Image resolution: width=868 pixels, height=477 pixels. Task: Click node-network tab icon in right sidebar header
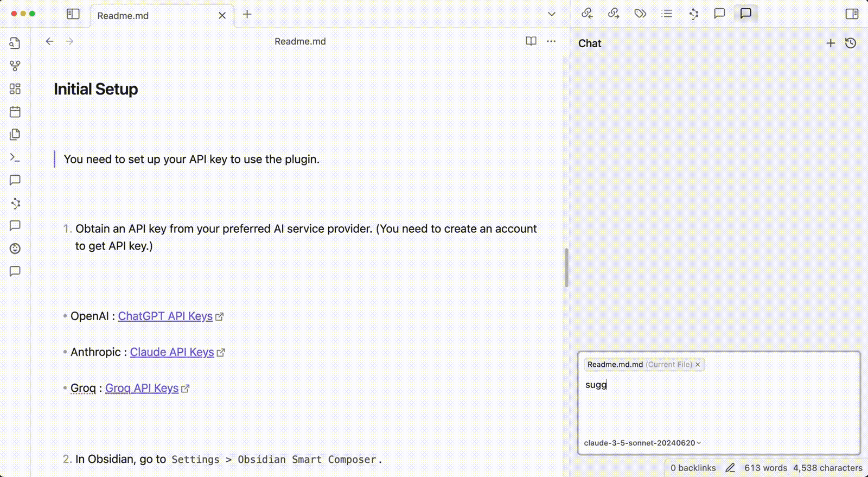(693, 14)
